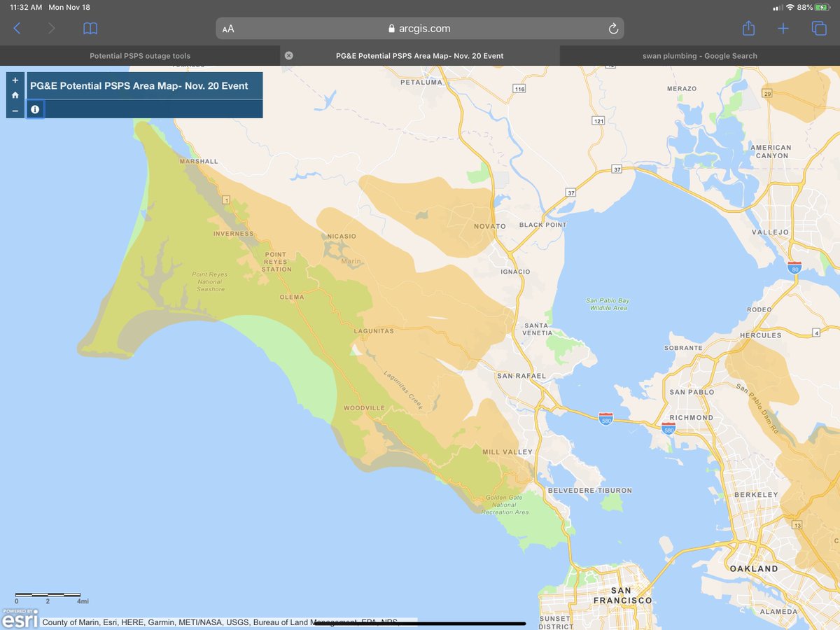This screenshot has width=840, height=630.
Task: Close the PG&E PSPS Area Map tab
Action: 288,56
